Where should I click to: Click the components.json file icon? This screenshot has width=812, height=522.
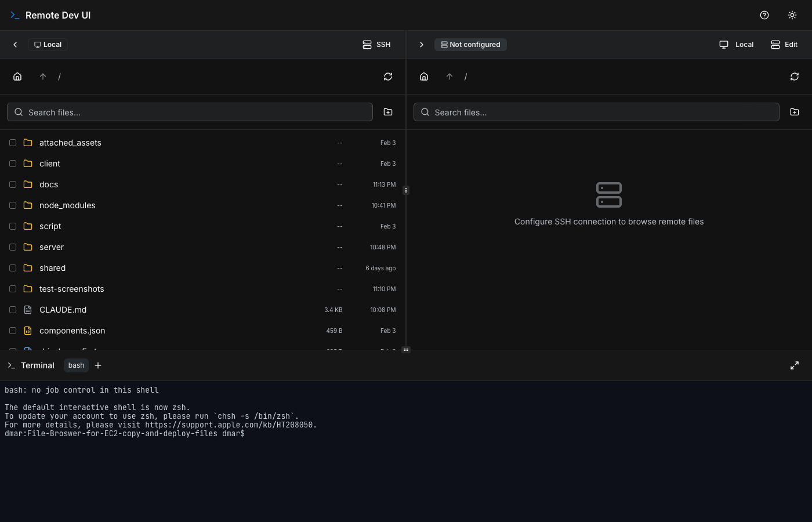coord(28,331)
